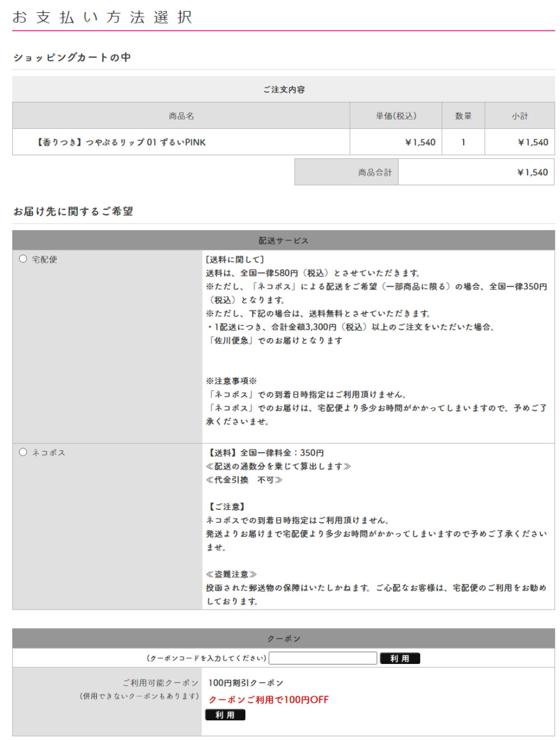Click the お支払い方法選択 page heading

pyautogui.click(x=102, y=17)
